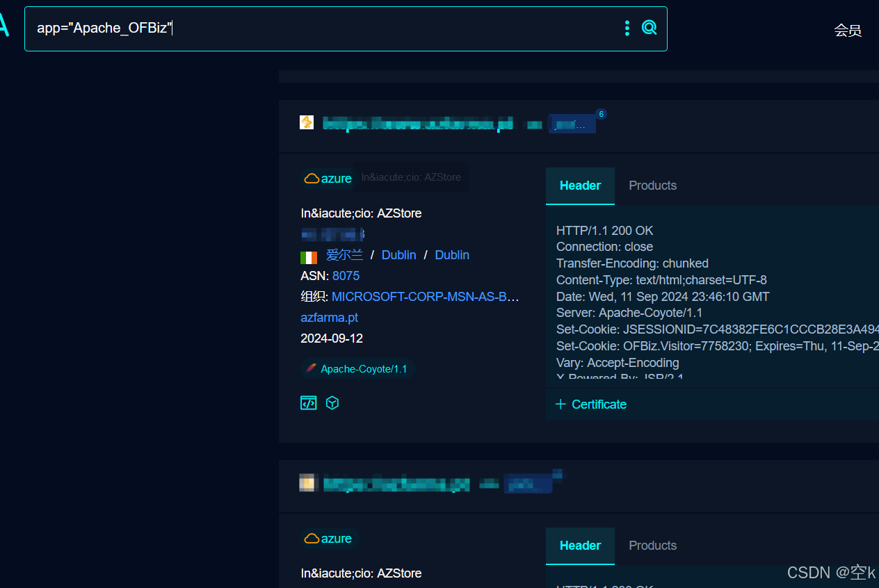Click the badge showing 6 in first result
Viewport: 879px width, 588px height.
coord(602,114)
